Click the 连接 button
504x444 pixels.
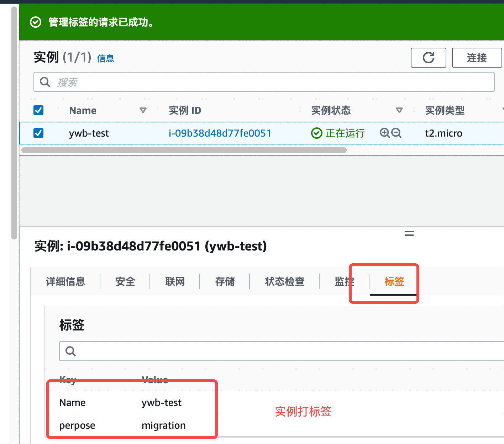pyautogui.click(x=477, y=58)
